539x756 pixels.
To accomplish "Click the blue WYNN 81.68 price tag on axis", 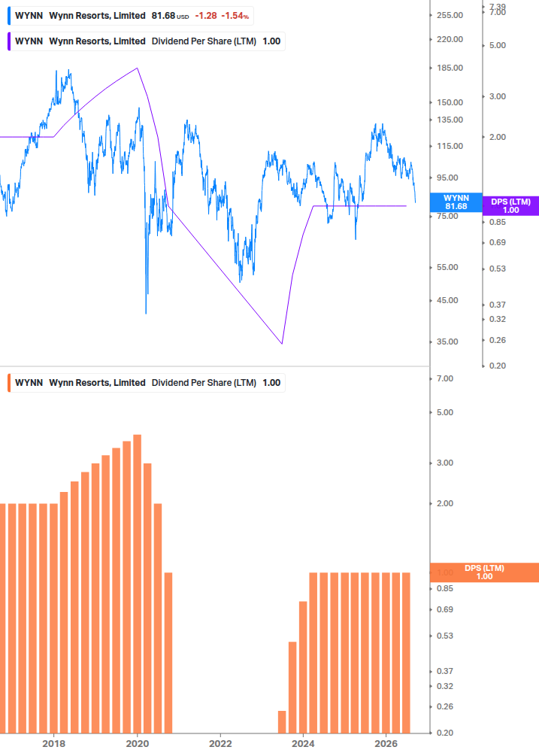I will (x=456, y=202).
